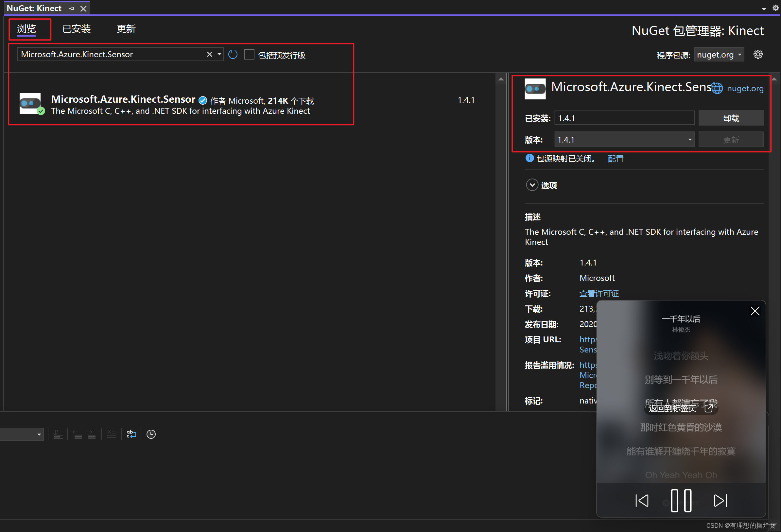Open the 查看许可证 license link
Viewport: 781px width, 532px height.
[599, 293]
